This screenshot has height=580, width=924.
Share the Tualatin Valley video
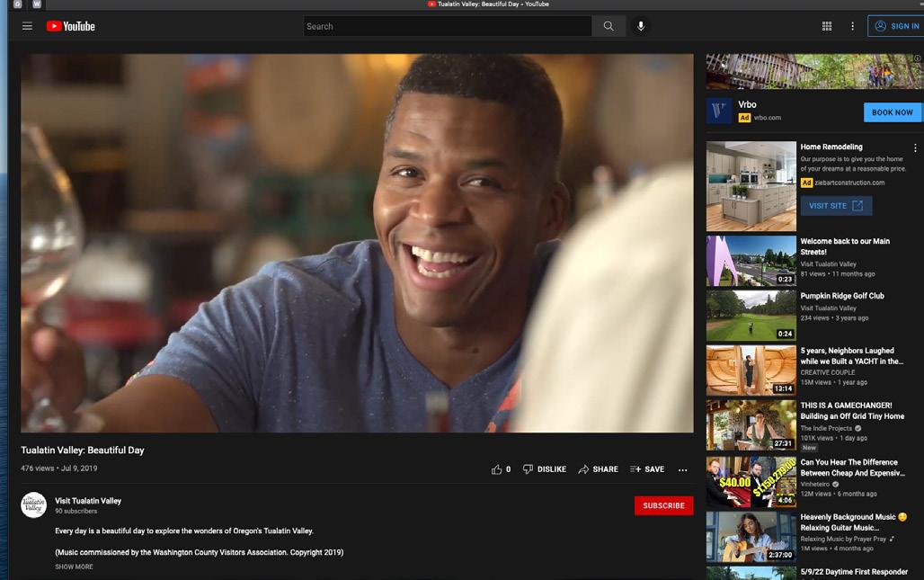click(x=598, y=469)
